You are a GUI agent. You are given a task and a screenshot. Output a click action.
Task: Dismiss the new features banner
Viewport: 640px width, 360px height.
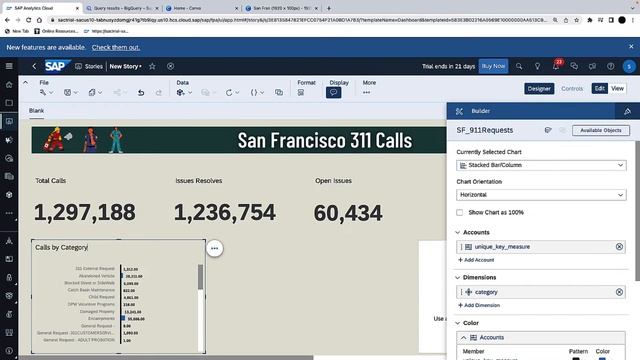pos(631,47)
